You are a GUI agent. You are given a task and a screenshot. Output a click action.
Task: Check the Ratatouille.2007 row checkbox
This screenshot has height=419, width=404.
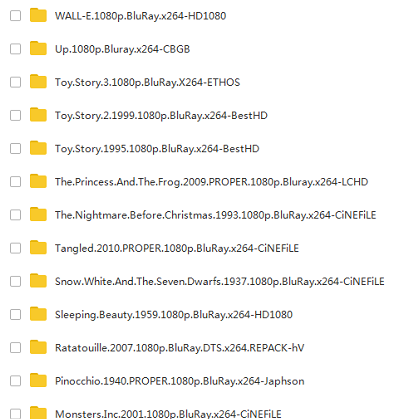click(x=15, y=348)
